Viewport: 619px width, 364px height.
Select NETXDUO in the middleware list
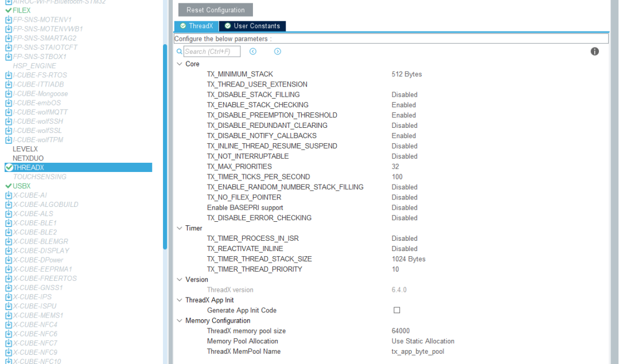(28, 158)
